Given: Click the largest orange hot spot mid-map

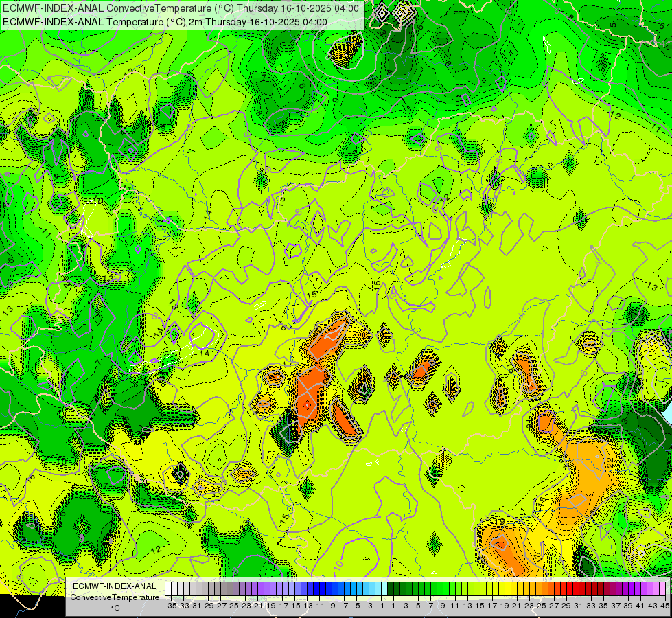Looking at the screenshot, I should [x=311, y=393].
